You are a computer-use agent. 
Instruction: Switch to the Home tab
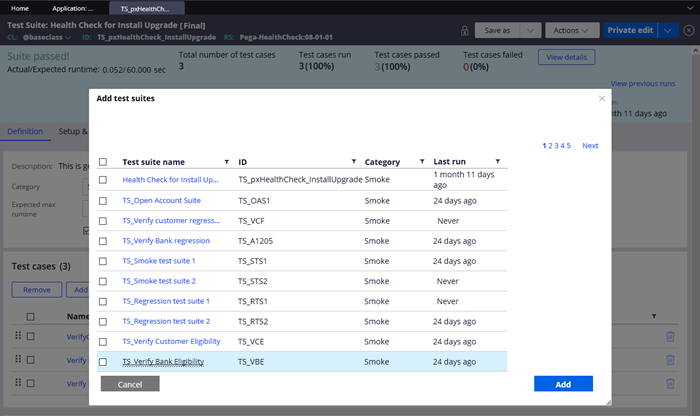coord(20,7)
